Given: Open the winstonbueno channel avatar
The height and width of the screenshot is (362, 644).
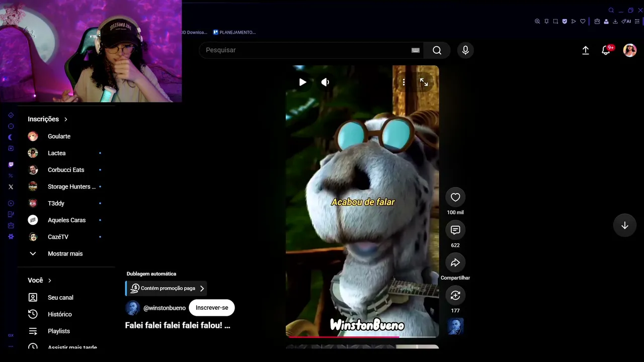Looking at the screenshot, I should pyautogui.click(x=132, y=308).
